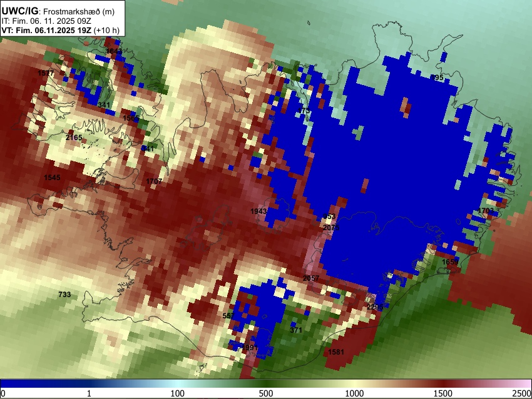The height and width of the screenshot is (399, 532).
Task: Select the legend tick label 100
Action: point(178,393)
